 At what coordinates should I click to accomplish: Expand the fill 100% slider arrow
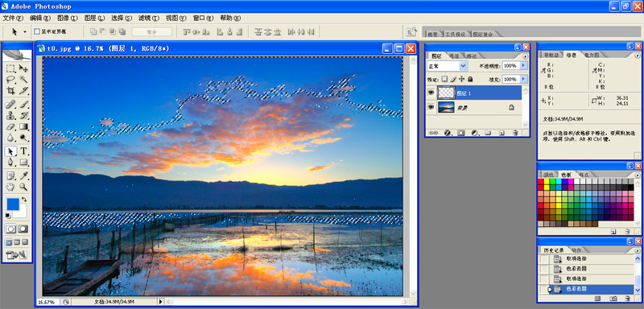[x=523, y=79]
